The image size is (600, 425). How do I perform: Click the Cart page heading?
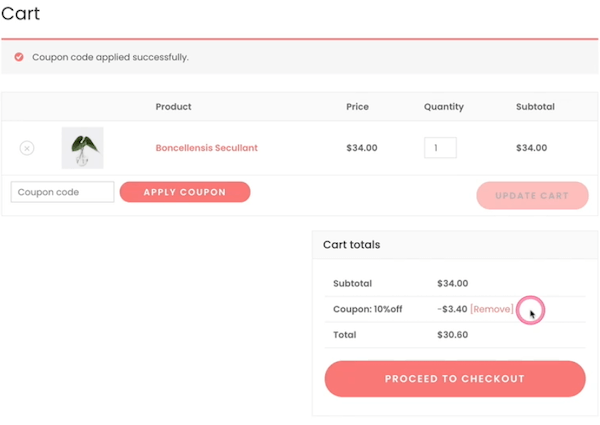coord(21,14)
